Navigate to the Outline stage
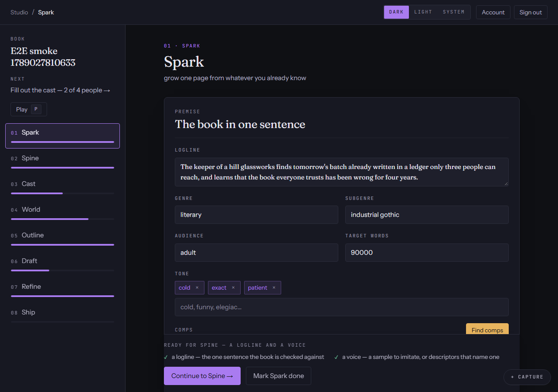This screenshot has width=558, height=392. pos(62,239)
